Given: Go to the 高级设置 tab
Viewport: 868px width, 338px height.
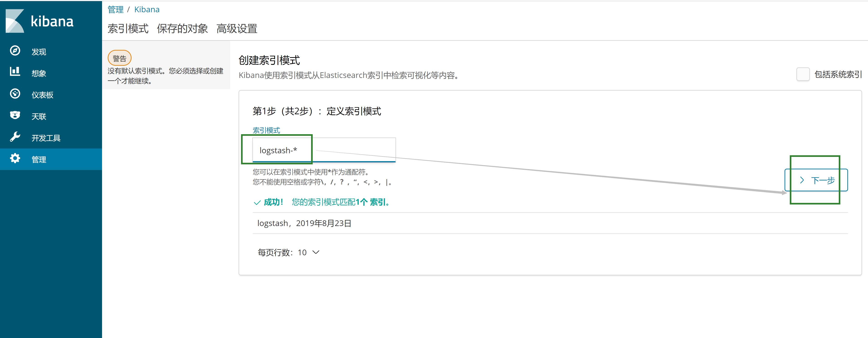Looking at the screenshot, I should 237,29.
